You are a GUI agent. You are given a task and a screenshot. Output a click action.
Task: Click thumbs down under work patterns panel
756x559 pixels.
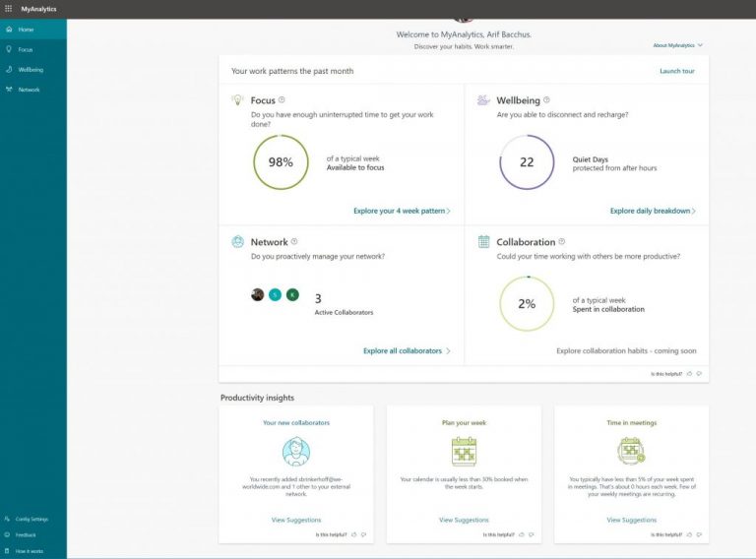pyautogui.click(x=700, y=373)
